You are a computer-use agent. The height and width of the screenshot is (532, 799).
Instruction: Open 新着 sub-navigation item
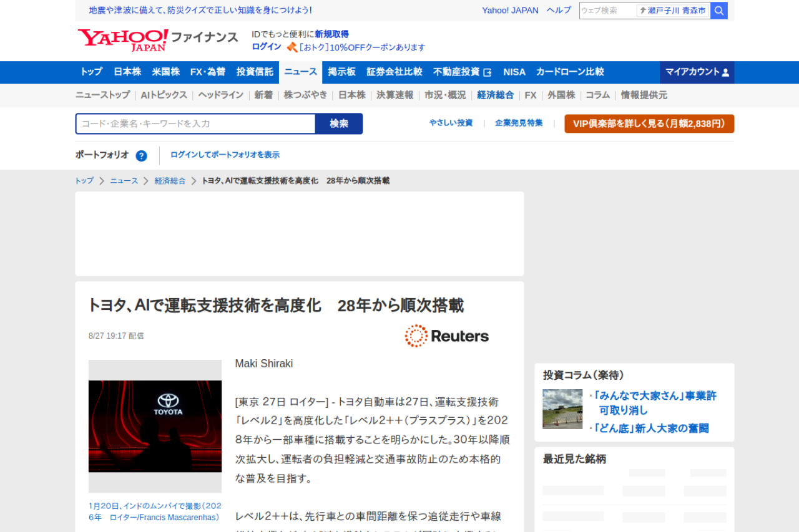[x=263, y=95]
